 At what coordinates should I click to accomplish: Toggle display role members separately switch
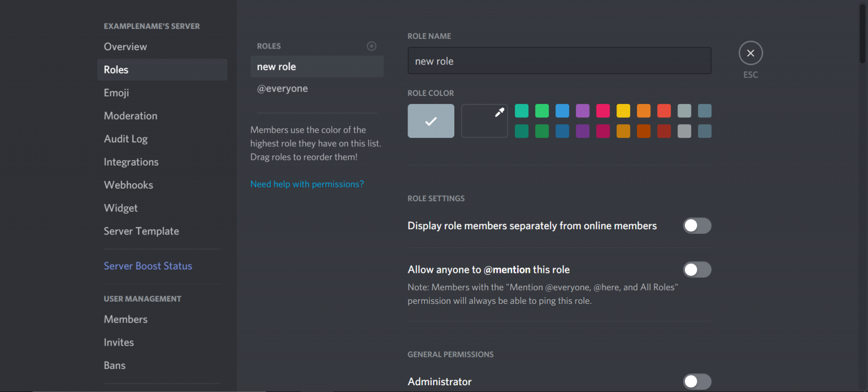[697, 226]
